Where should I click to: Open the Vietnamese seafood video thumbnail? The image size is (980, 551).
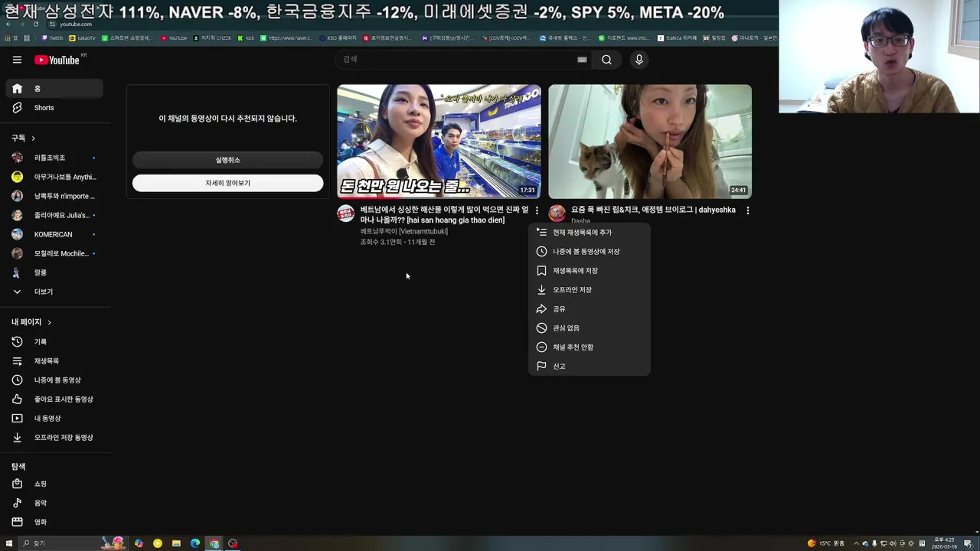439,142
